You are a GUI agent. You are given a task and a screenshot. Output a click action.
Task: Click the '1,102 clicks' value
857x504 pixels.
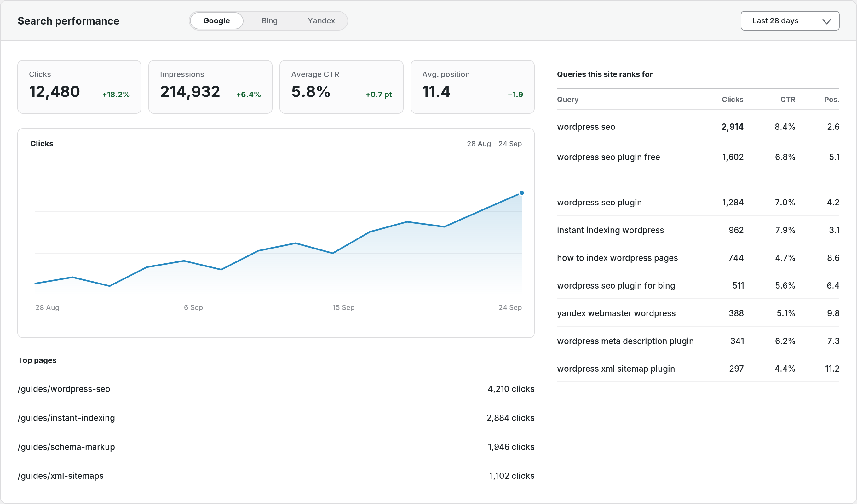point(511,475)
